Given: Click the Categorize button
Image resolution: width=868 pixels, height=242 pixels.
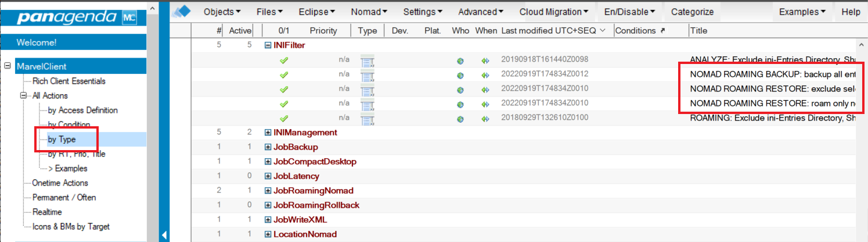Looking at the screenshot, I should [692, 12].
